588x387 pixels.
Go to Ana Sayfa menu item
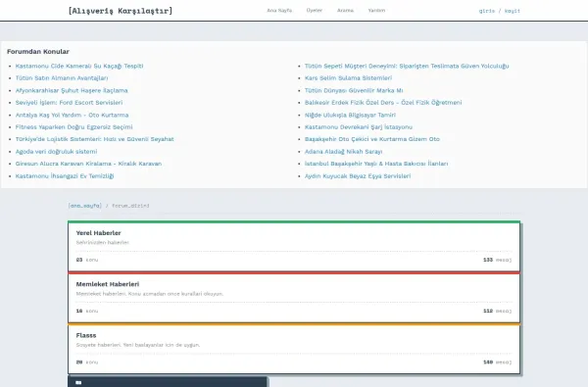pos(279,11)
